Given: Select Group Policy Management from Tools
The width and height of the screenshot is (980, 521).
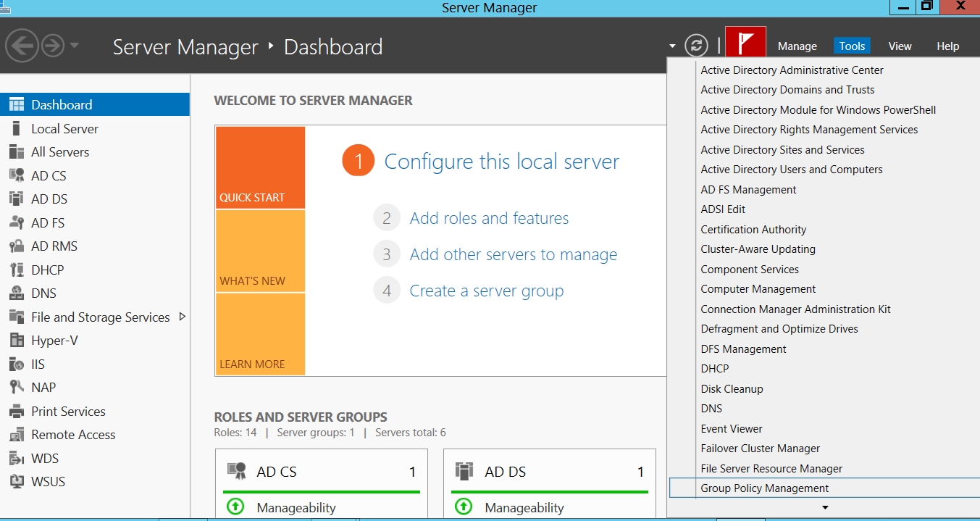Looking at the screenshot, I should click(764, 488).
